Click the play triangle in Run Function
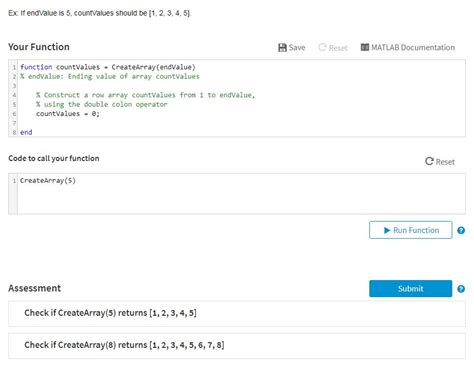Viewport: 474px width, 380px height. click(387, 230)
